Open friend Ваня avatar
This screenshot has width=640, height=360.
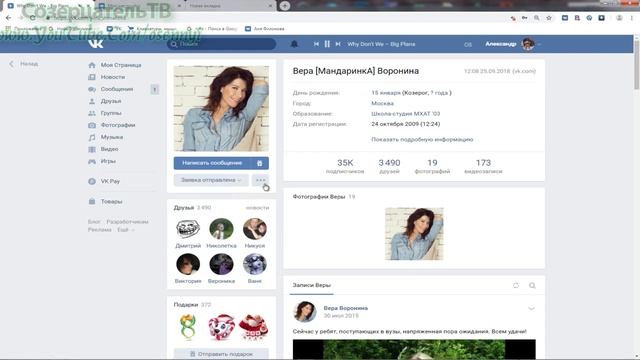(x=255, y=264)
